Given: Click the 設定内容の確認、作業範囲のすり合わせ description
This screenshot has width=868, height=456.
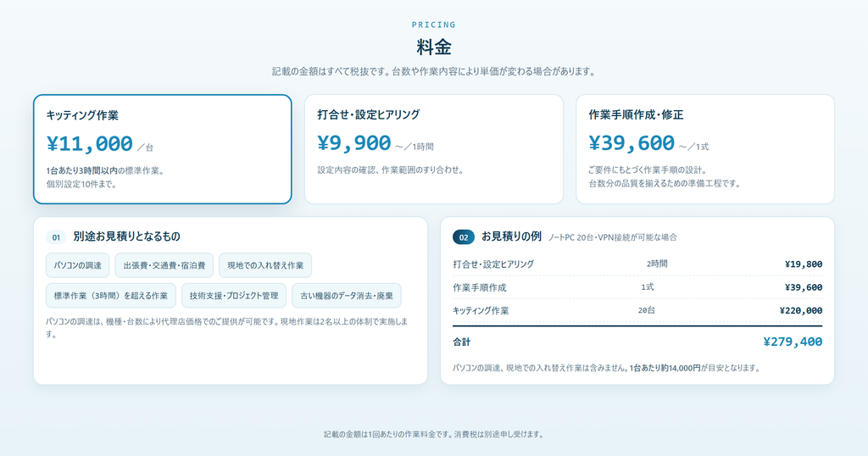Looking at the screenshot, I should point(390,170).
